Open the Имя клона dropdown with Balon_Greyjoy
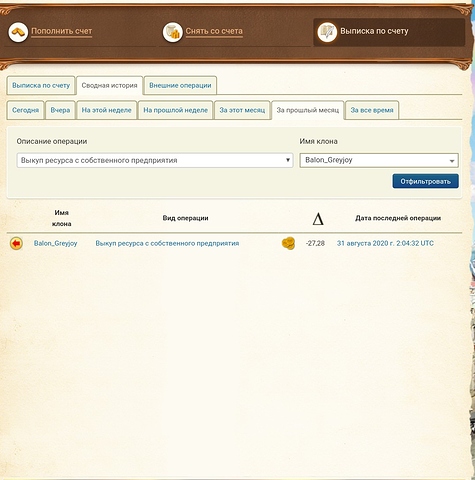 click(379, 160)
